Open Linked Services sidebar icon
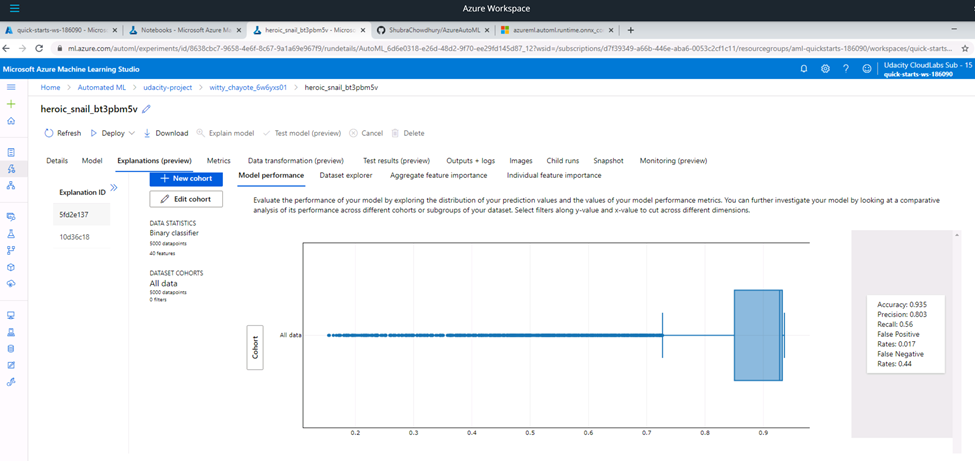This screenshot has height=461, width=975. 11,382
